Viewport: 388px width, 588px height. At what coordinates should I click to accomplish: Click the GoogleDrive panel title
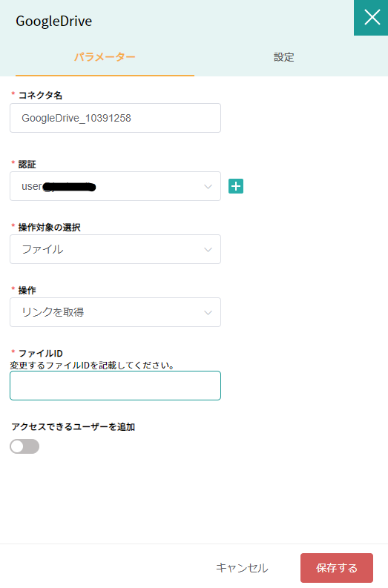pos(53,21)
